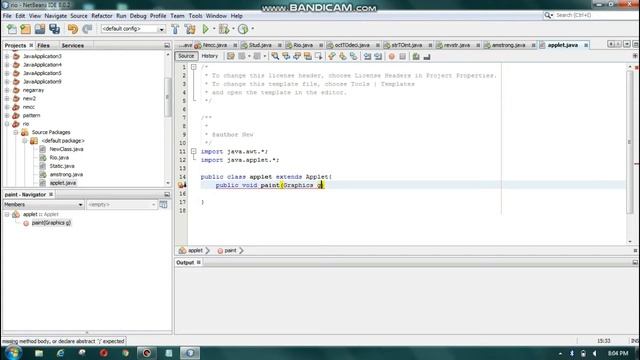Open the Profile Project dropdown arrow
Screen dimensions: 640x360
[x=252, y=29]
